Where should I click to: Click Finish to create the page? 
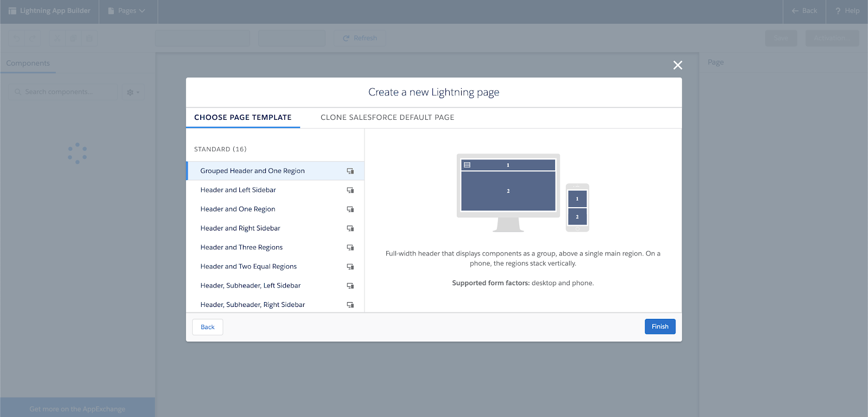tap(660, 326)
